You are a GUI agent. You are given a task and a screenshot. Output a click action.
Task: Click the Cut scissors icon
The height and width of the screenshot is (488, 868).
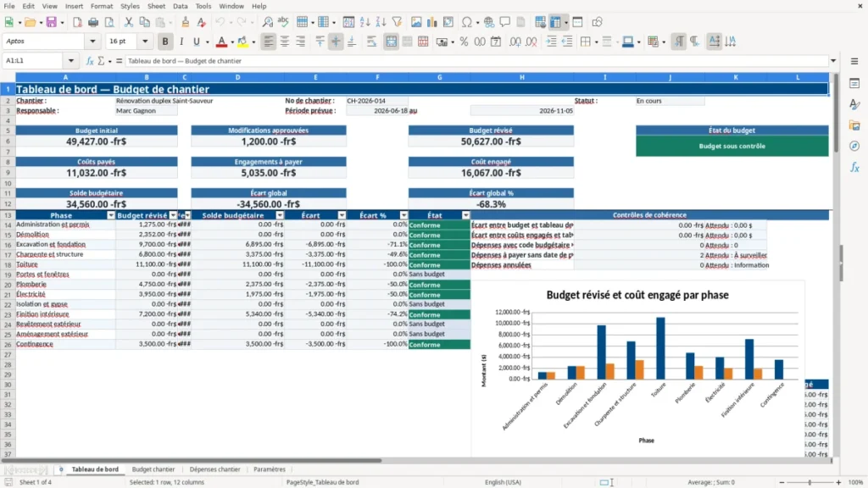[129, 22]
